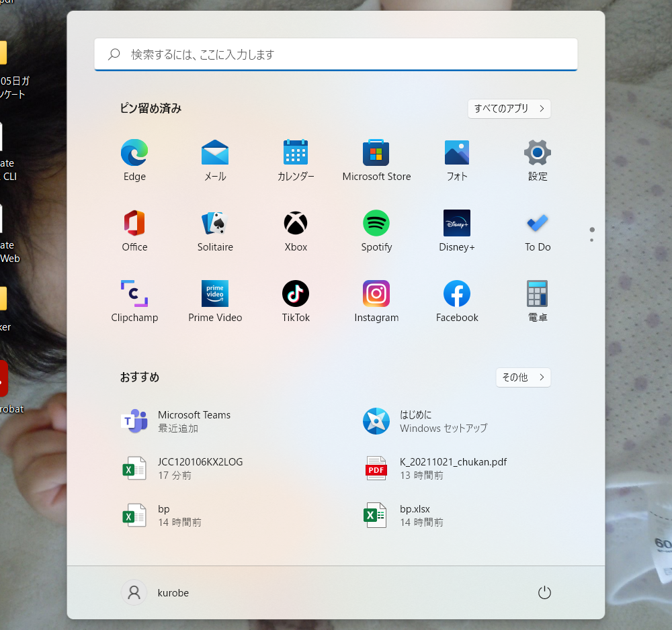672x630 pixels.
Task: Open Prime Video
Action: [215, 302]
